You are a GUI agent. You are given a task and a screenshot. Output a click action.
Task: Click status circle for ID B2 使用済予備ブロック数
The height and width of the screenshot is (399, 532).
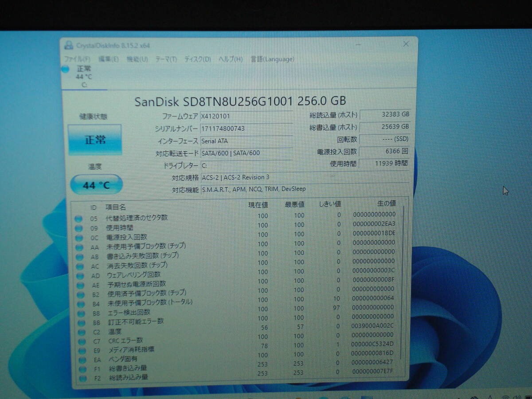click(80, 295)
